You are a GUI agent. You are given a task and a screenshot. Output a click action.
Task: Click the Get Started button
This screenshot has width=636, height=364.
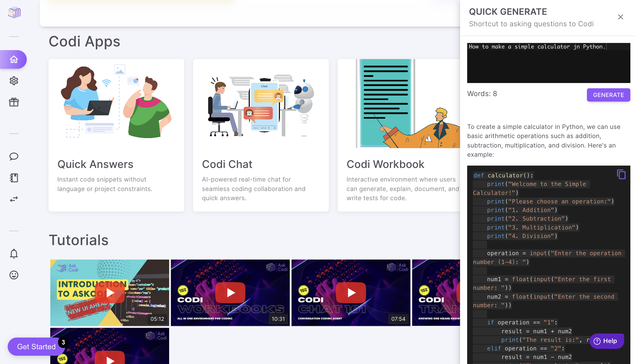(x=36, y=347)
